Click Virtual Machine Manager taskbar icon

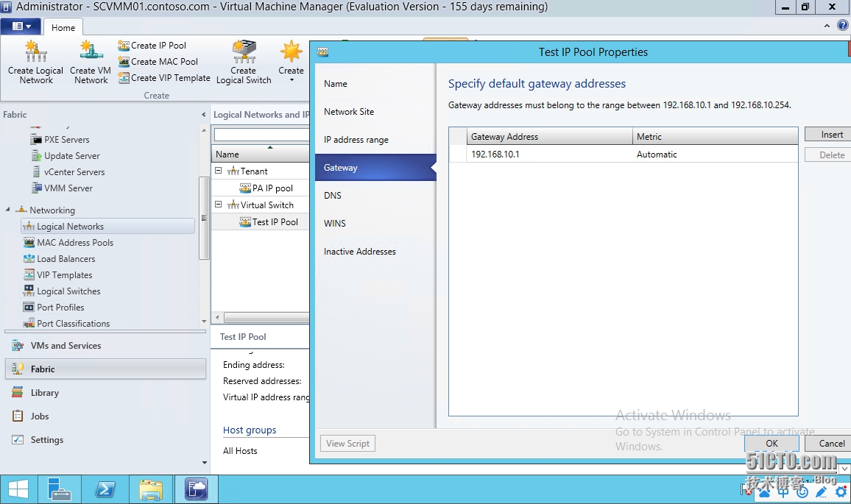196,489
